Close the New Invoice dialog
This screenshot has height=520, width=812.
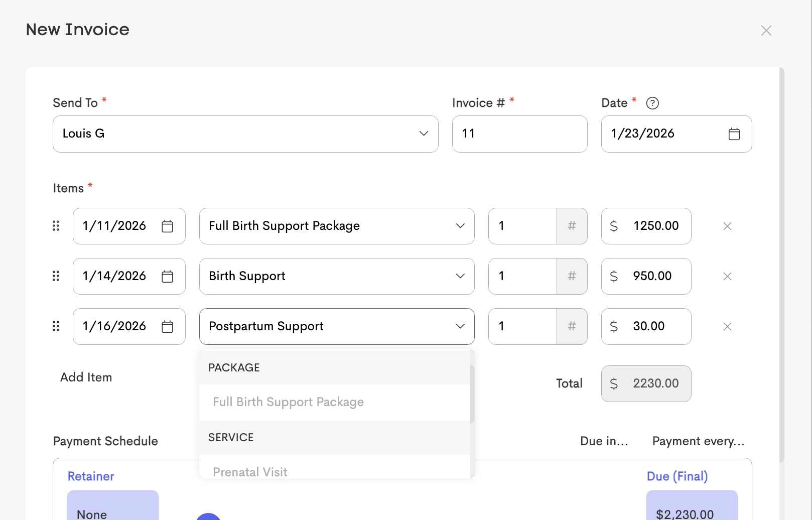[x=766, y=31]
